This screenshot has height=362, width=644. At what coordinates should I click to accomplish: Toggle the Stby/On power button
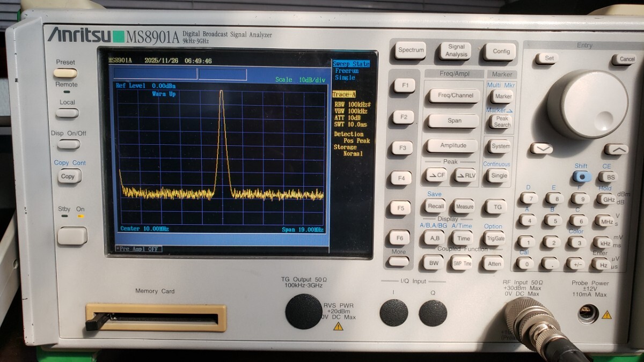pyautogui.click(x=72, y=235)
